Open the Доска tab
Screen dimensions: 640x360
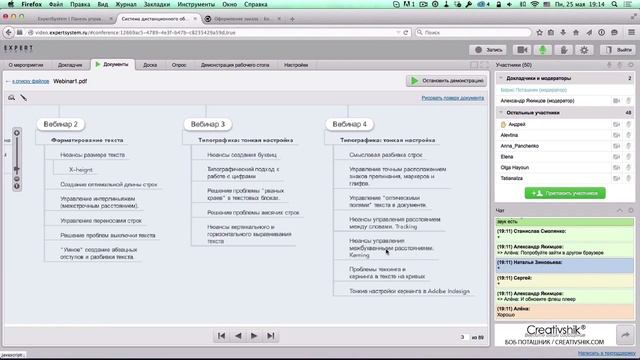click(x=150, y=65)
